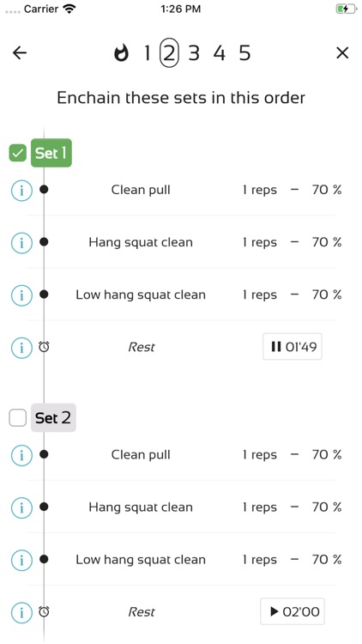Viewport: 362px width, 644px height.
Task: View info for Set 2 Hang squat clean
Action: (x=21, y=507)
